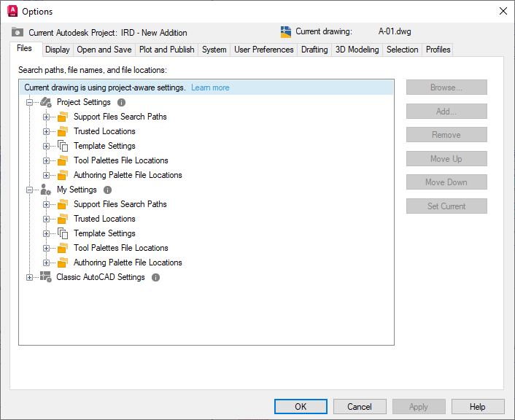Screen dimensions: 515x420
Task: Click the info icon beside My Settings
Action: coord(107,190)
